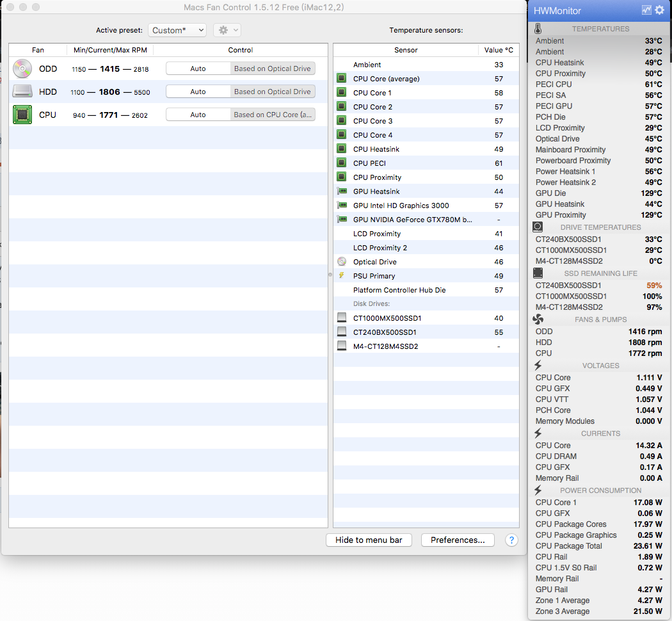Click the Hide to menu bar button

pyautogui.click(x=369, y=540)
